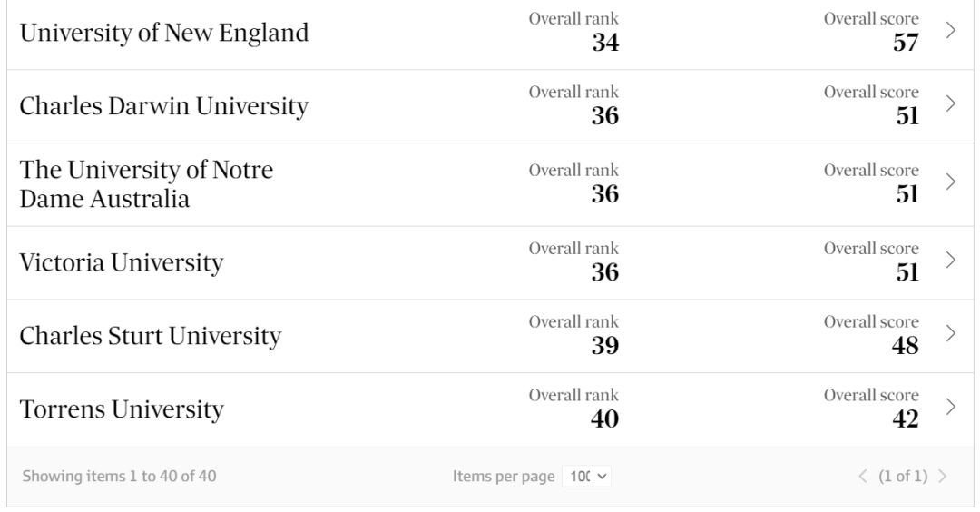Click the Notre Dame Australia row arrow
The width and height of the screenshot is (980, 512).
click(x=951, y=182)
